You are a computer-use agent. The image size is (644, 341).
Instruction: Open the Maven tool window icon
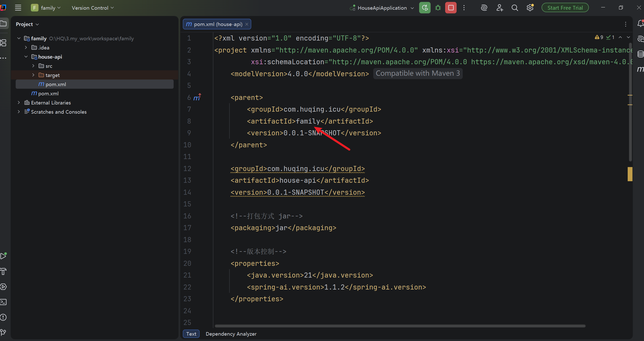(640, 69)
